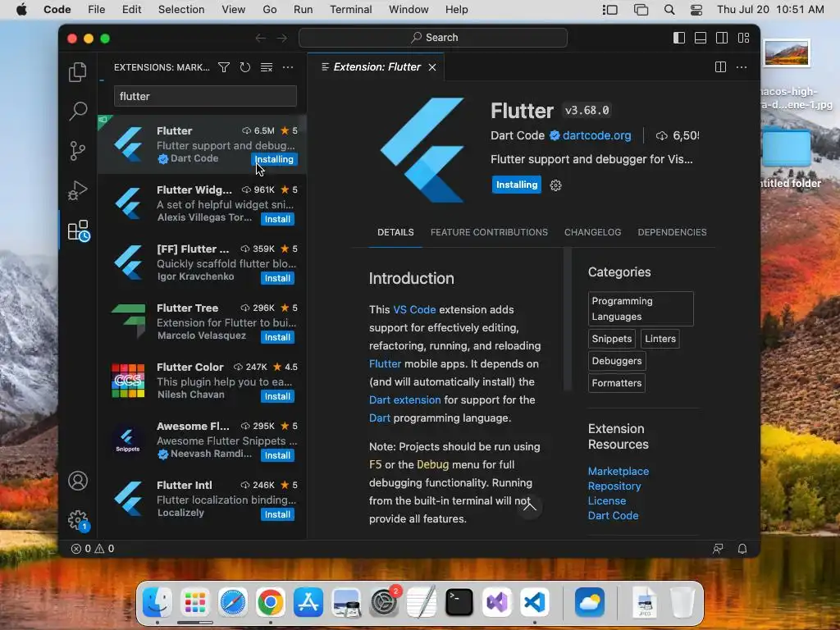Filter extensions with the funnel icon
840x630 pixels.
click(x=224, y=67)
